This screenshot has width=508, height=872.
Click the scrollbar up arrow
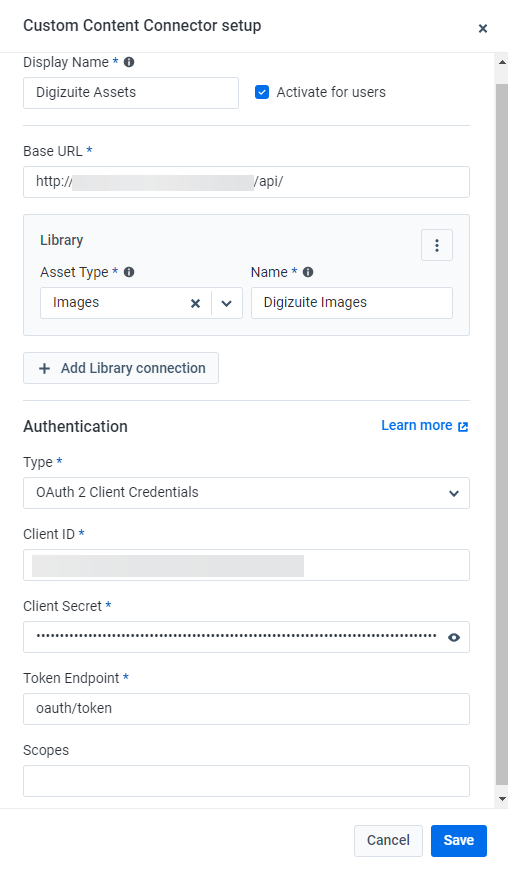[502, 62]
